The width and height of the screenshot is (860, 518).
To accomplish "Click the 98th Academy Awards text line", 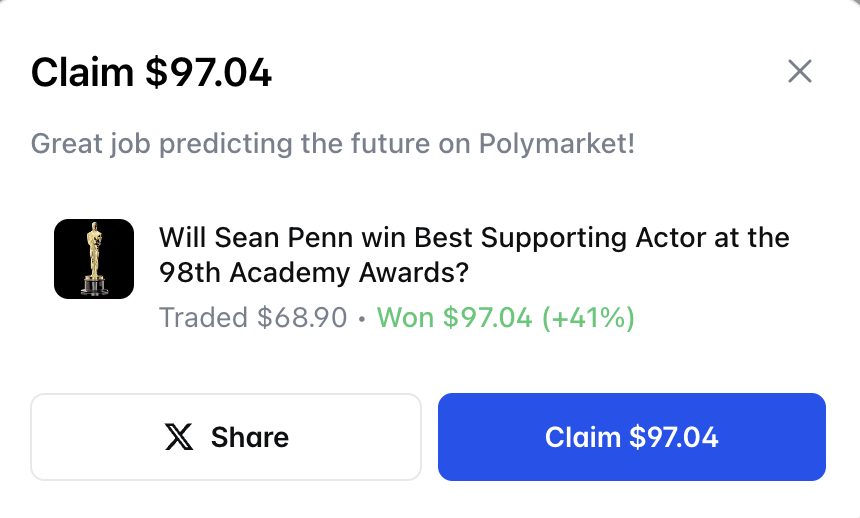I will pos(314,273).
